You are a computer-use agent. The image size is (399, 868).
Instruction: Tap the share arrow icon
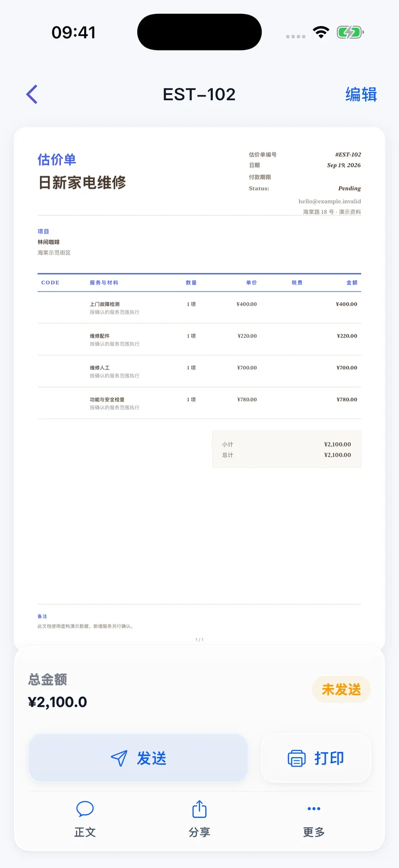click(x=199, y=809)
